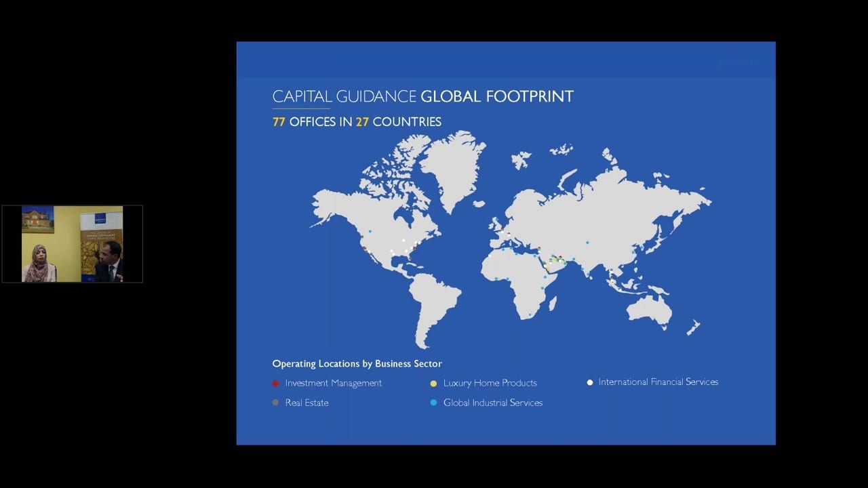
Task: Click the red Investment Management legend dot
Action: pos(275,383)
